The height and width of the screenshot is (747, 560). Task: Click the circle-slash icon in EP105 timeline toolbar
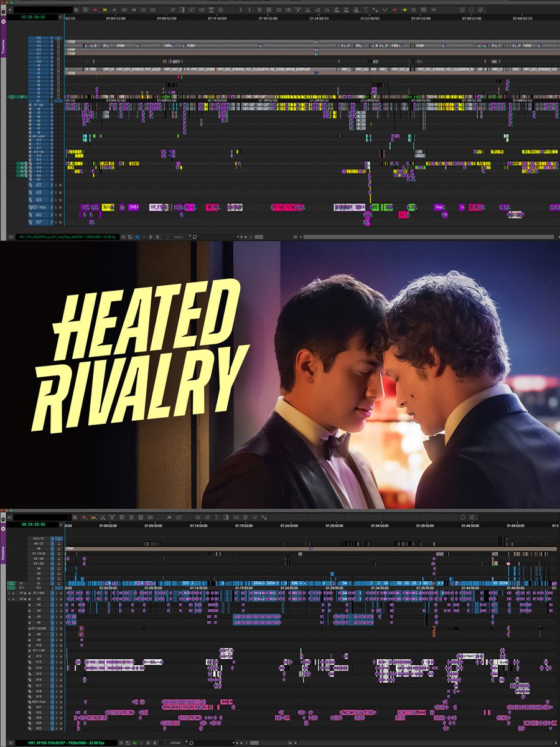pos(245,517)
